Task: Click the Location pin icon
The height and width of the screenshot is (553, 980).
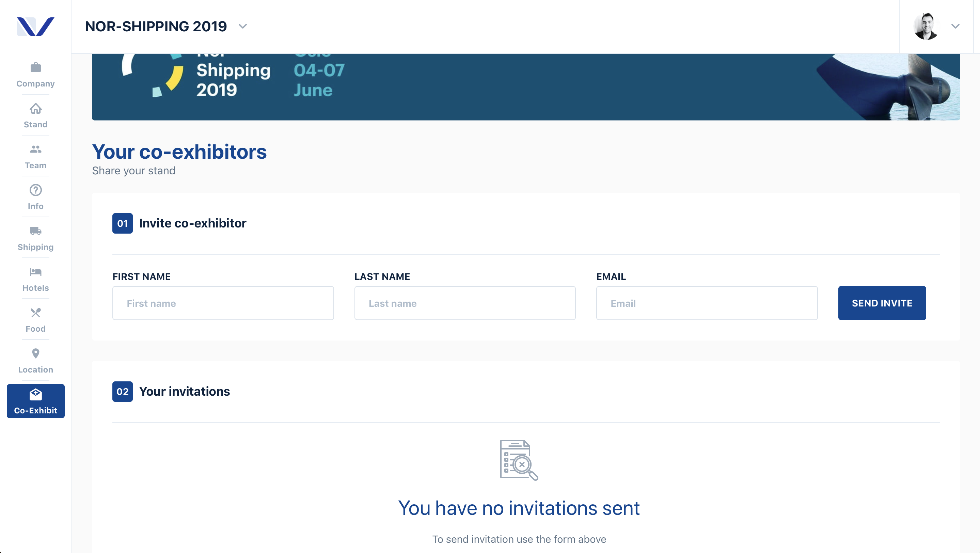Action: pos(35,353)
